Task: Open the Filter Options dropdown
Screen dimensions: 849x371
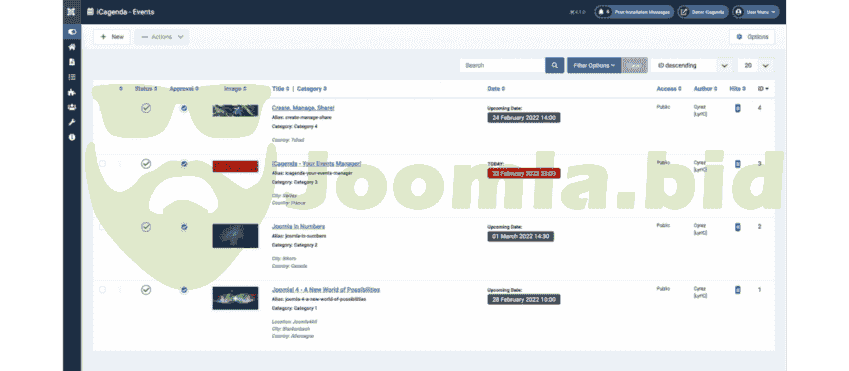Action: point(594,66)
